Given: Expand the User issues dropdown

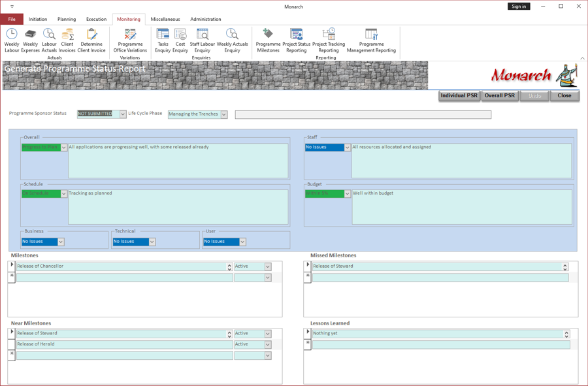Looking at the screenshot, I should pyautogui.click(x=242, y=242).
